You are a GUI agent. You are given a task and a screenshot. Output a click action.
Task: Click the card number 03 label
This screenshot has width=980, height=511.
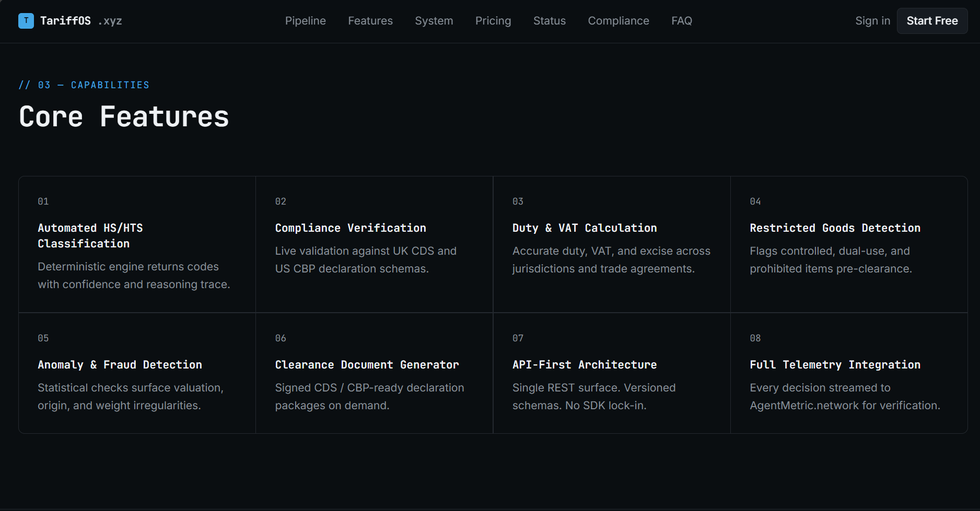click(x=518, y=201)
